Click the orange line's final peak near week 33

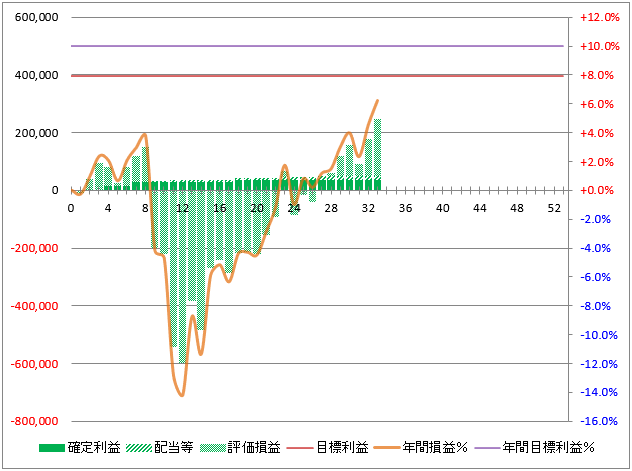click(377, 101)
